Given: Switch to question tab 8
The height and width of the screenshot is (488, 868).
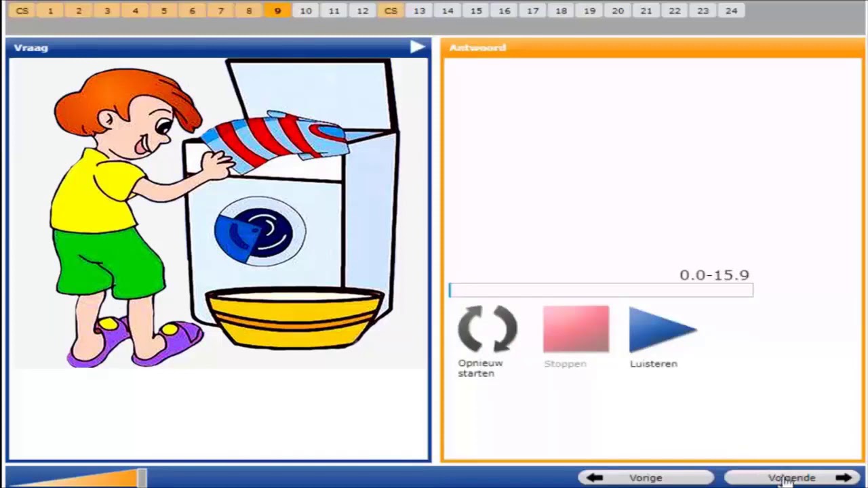Looking at the screenshot, I should [x=250, y=11].
